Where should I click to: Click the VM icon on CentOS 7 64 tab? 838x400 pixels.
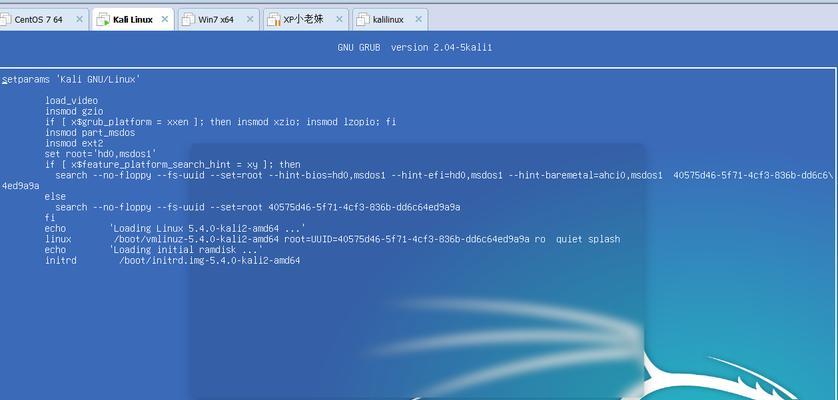[x=5, y=20]
